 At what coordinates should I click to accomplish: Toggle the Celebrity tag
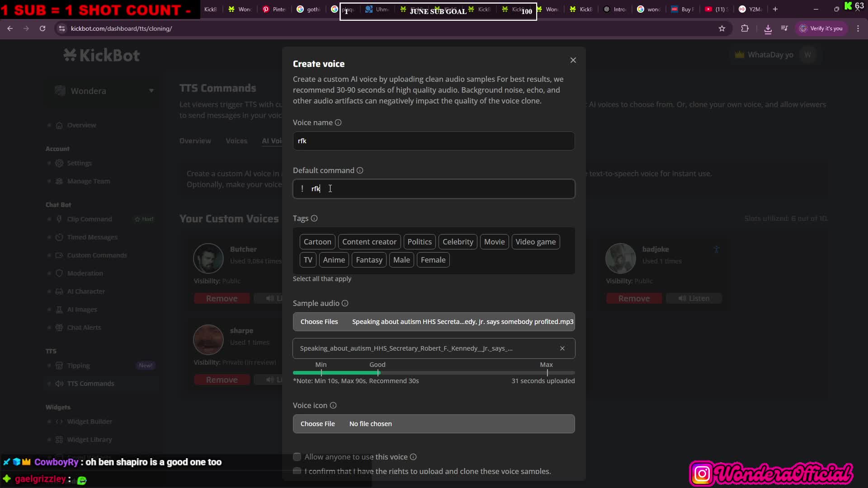(458, 242)
